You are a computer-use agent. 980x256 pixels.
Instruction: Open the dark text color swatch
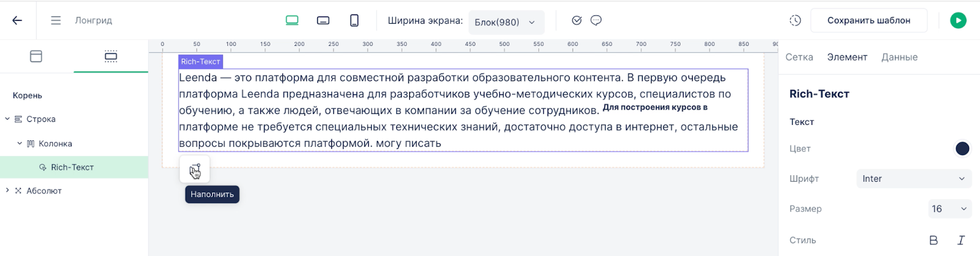tap(962, 149)
